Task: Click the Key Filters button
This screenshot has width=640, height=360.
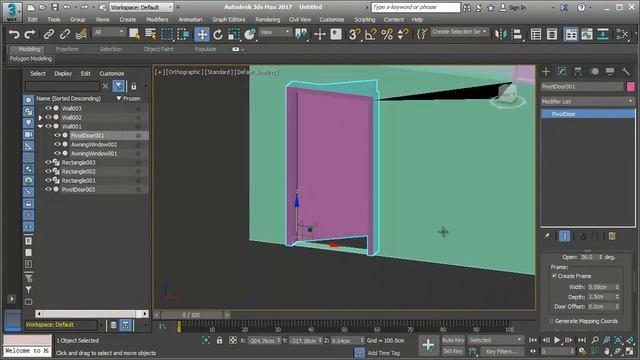Action: 502,351
